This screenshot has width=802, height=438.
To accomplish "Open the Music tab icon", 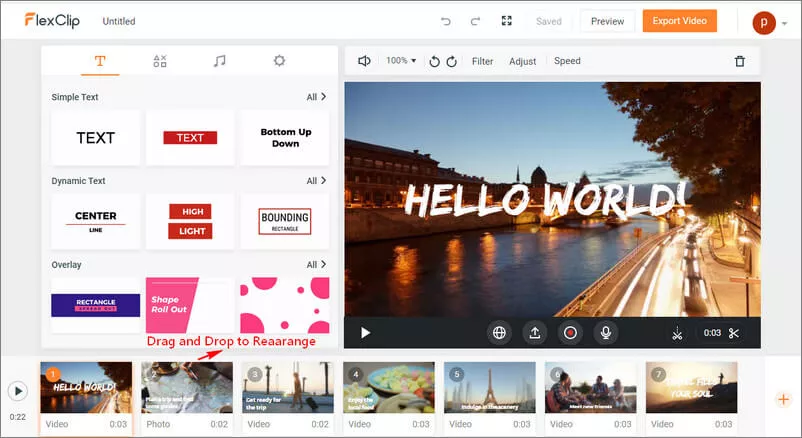I will click(x=219, y=61).
